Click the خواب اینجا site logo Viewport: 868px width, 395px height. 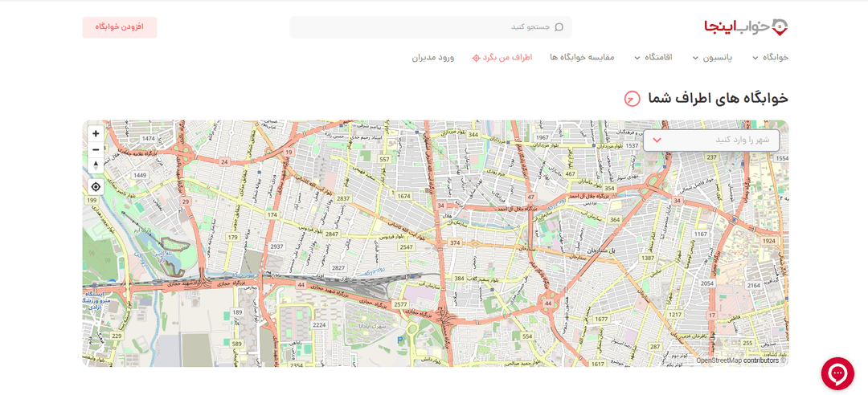[746, 27]
